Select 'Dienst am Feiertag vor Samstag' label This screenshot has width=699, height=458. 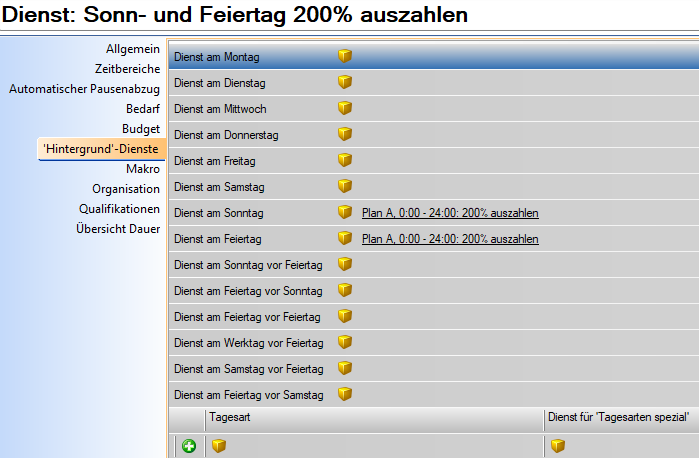click(x=249, y=395)
